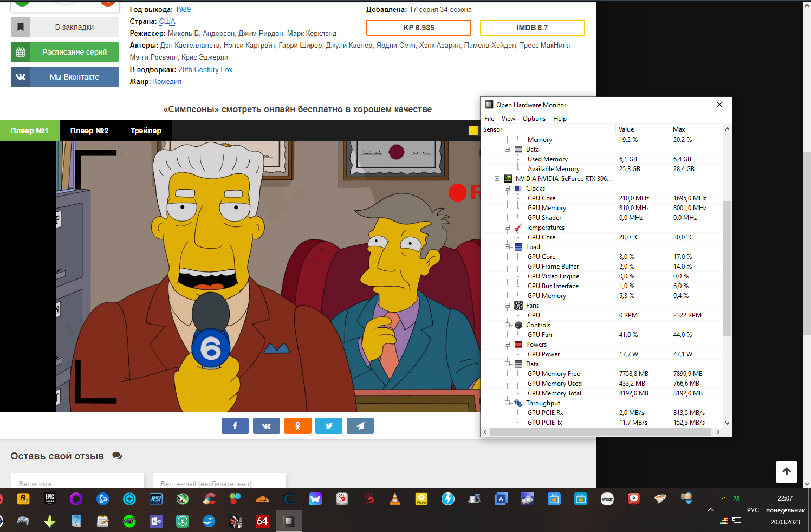
Task: Launch the Wear app from the taskbar
Action: pyautogui.click(x=607, y=499)
